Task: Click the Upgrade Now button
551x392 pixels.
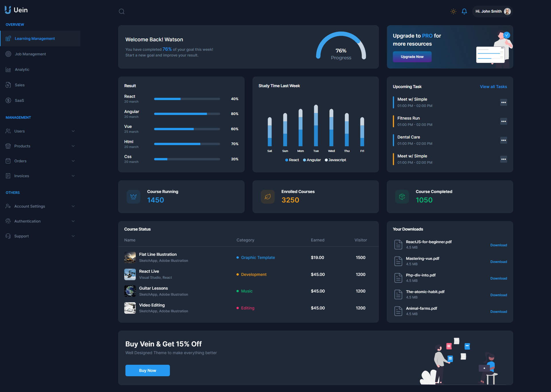Action: (412, 57)
